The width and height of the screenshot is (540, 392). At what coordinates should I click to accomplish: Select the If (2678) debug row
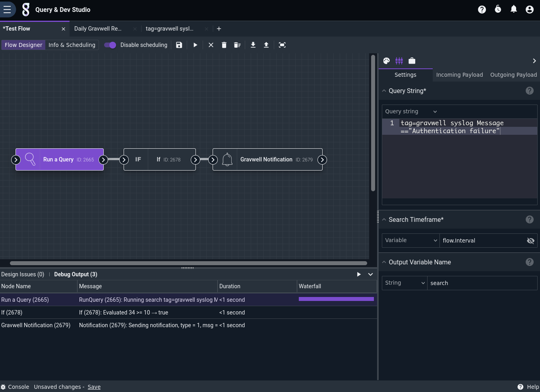click(188, 312)
